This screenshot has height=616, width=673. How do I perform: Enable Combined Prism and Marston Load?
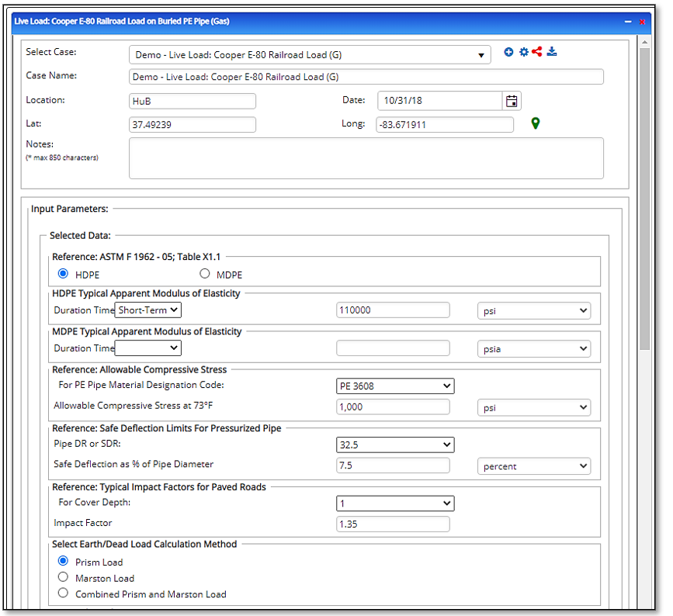63,592
